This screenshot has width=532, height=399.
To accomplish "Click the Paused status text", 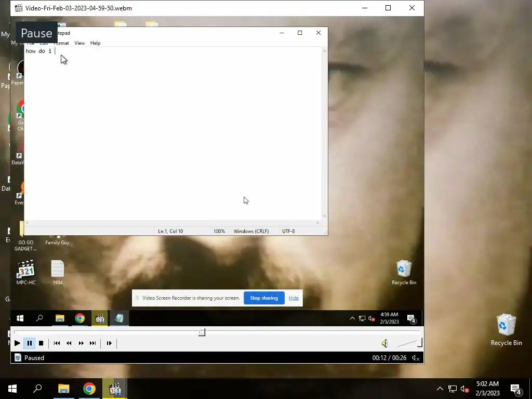I will (x=34, y=358).
